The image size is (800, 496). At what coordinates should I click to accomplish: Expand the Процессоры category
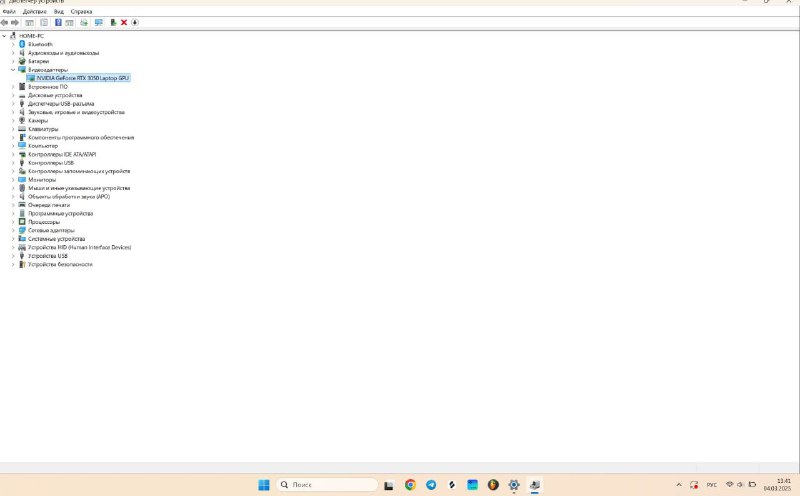click(13, 222)
